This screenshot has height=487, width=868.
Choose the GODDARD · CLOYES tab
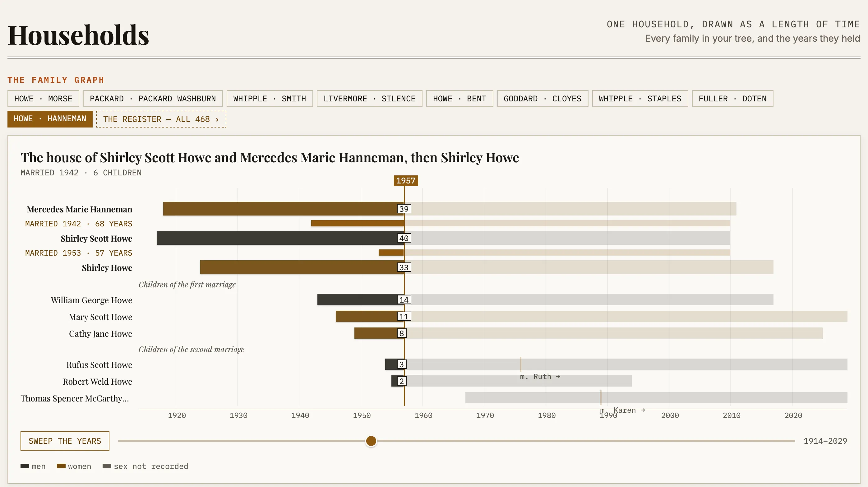(542, 99)
